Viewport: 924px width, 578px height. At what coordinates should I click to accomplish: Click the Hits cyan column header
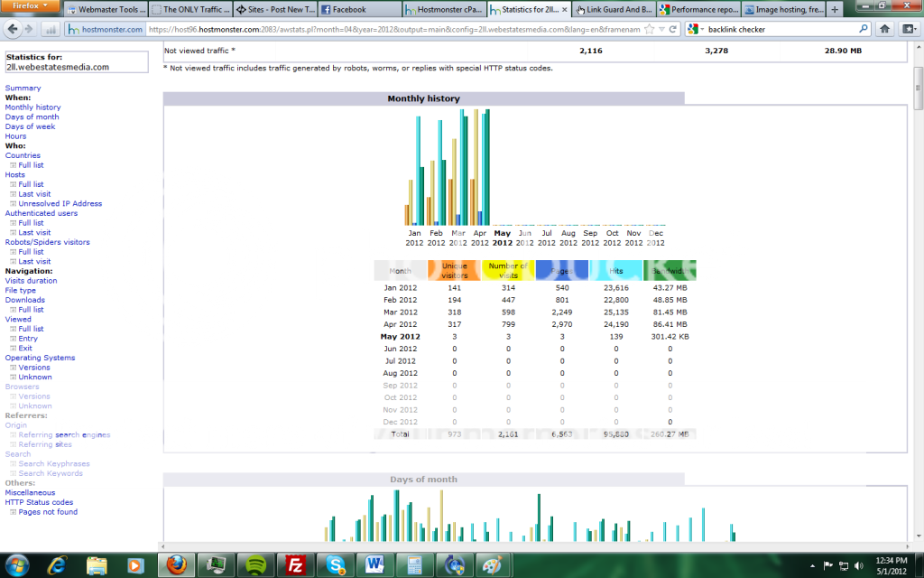pyautogui.click(x=615, y=271)
